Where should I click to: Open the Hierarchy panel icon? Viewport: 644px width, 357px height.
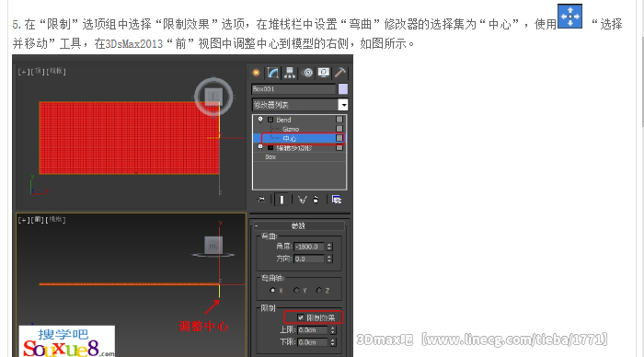pos(290,73)
